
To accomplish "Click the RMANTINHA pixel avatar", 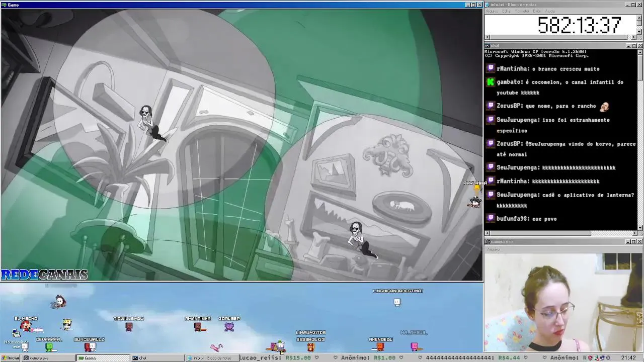I will (x=198, y=327).
